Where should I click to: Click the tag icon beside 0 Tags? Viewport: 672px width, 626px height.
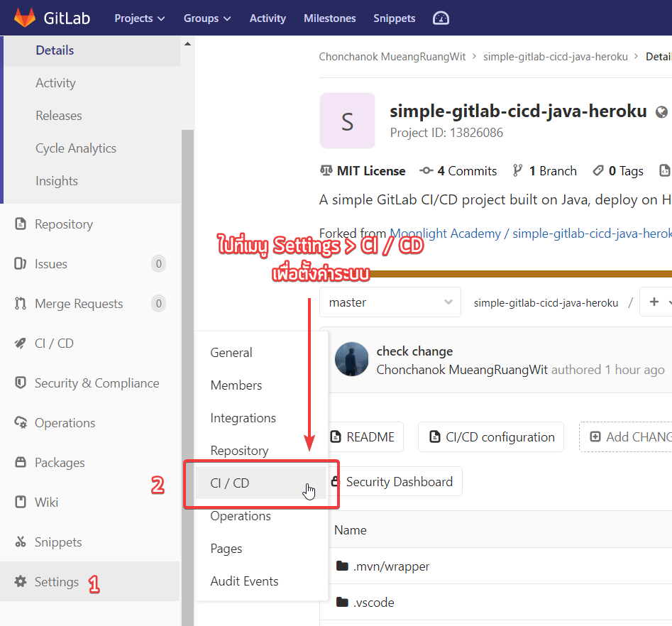point(598,170)
